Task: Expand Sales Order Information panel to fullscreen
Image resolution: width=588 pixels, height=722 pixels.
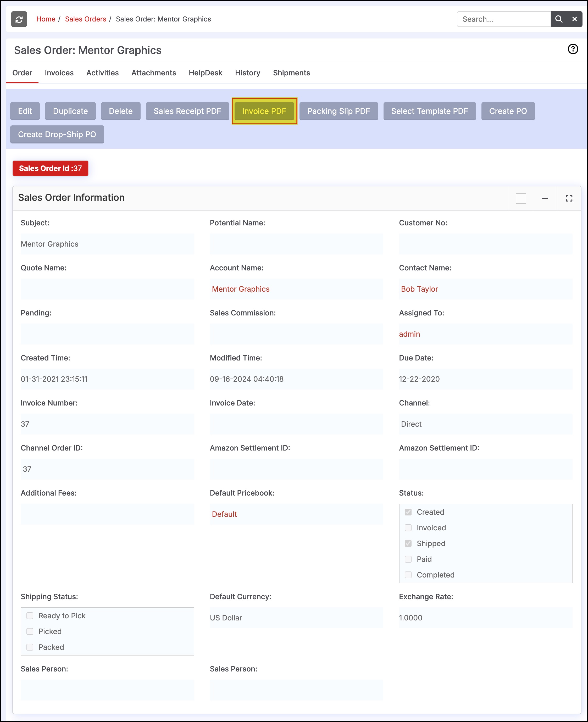Action: pos(569,198)
